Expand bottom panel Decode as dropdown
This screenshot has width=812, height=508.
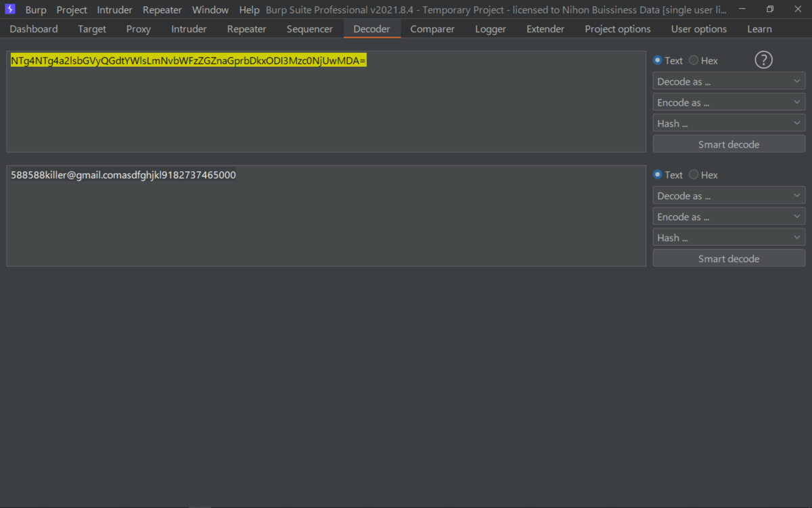729,196
